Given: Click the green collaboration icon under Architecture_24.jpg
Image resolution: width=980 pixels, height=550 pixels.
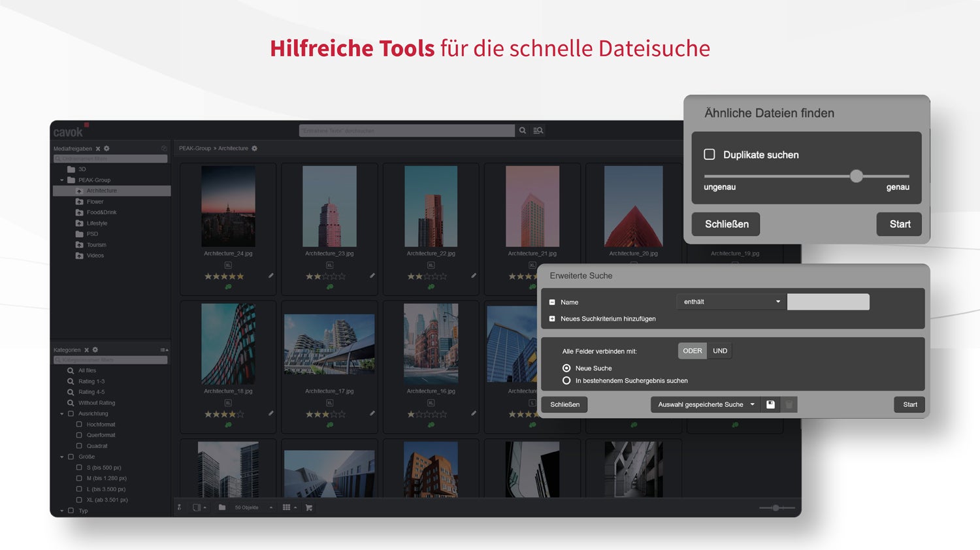Looking at the screenshot, I should [x=227, y=286].
